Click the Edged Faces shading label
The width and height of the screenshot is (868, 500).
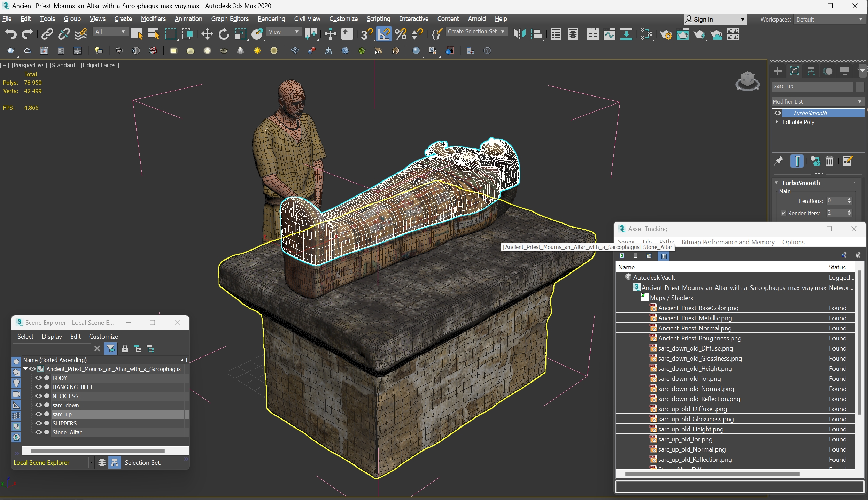click(x=100, y=65)
